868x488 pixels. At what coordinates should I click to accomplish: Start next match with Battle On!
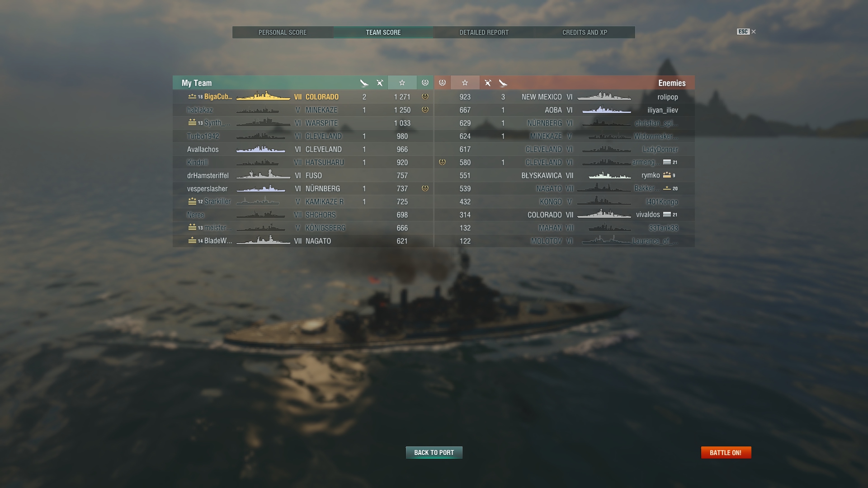click(x=726, y=452)
